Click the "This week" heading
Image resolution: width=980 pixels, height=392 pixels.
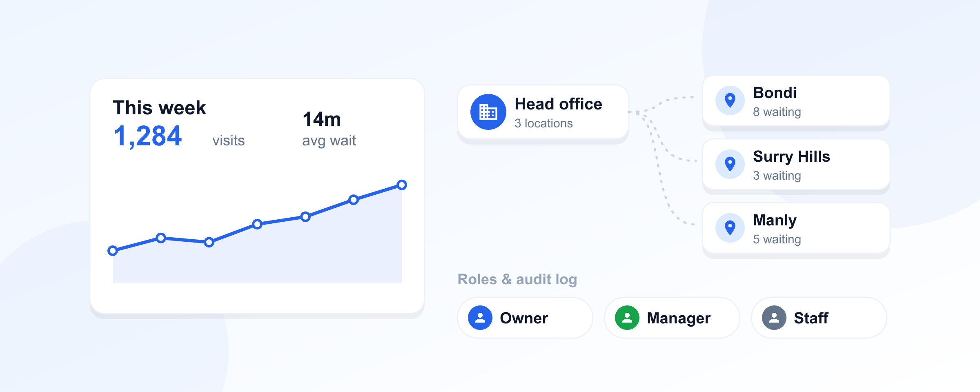(159, 108)
